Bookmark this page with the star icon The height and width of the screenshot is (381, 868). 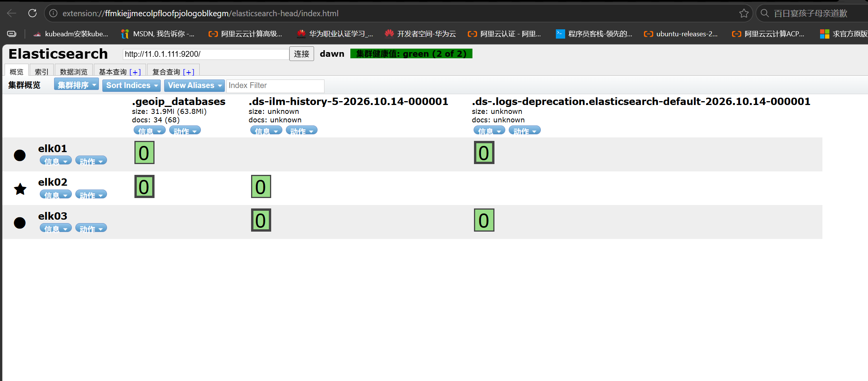pos(744,14)
